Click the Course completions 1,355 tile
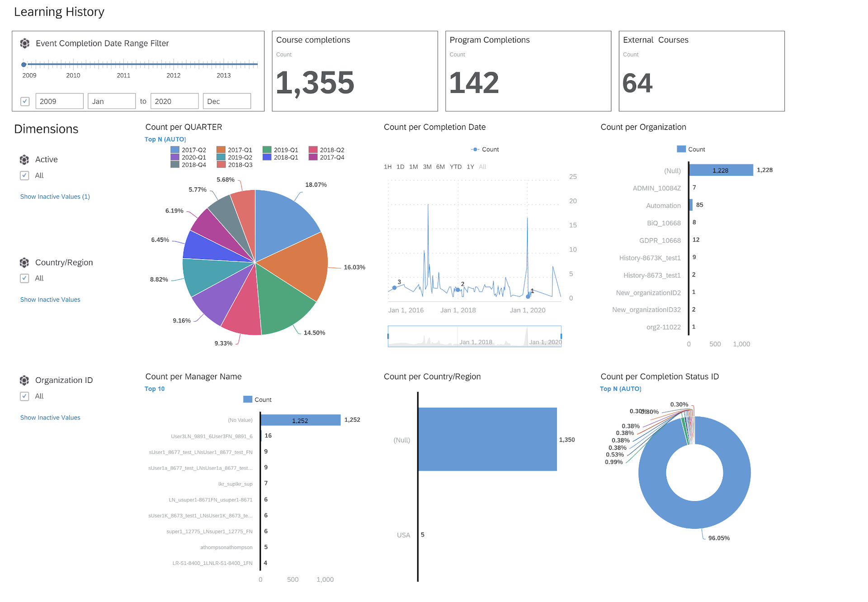 tap(355, 71)
